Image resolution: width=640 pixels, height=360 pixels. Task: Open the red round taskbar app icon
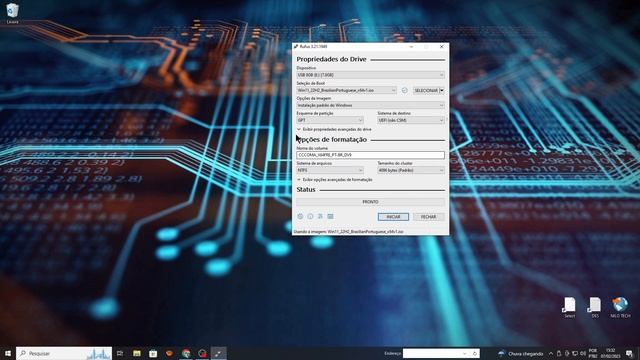coord(202,353)
